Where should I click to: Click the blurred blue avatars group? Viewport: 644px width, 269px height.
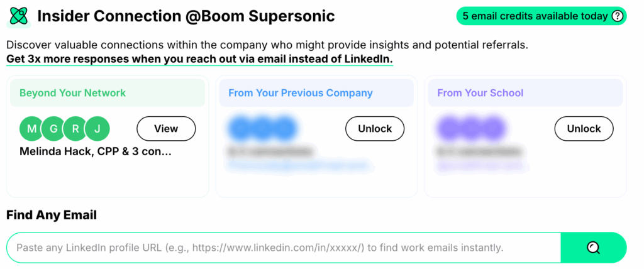click(262, 129)
